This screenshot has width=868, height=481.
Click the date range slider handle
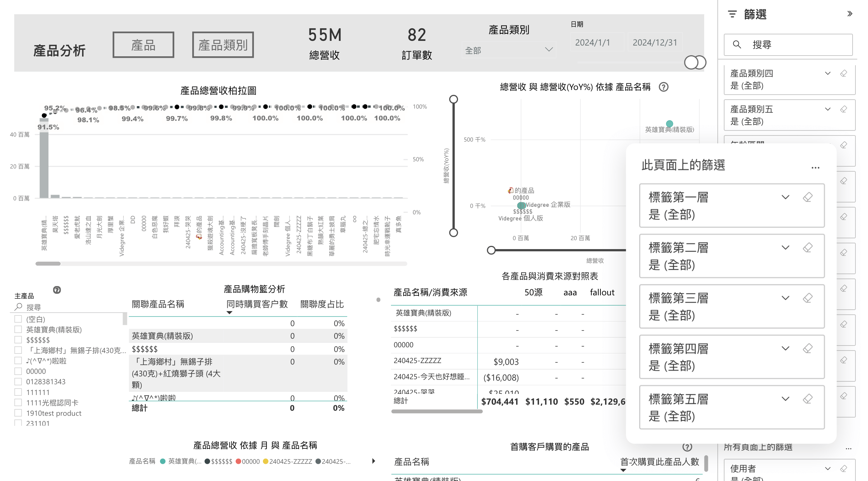point(691,62)
